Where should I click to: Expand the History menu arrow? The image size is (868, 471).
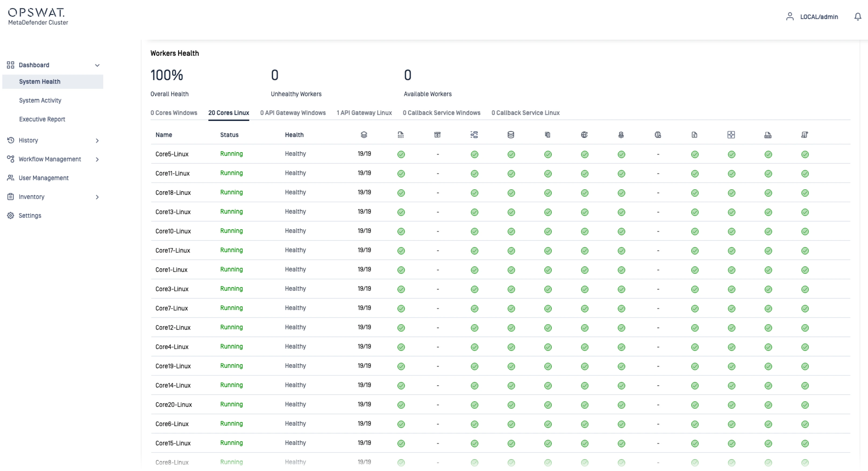pos(97,141)
